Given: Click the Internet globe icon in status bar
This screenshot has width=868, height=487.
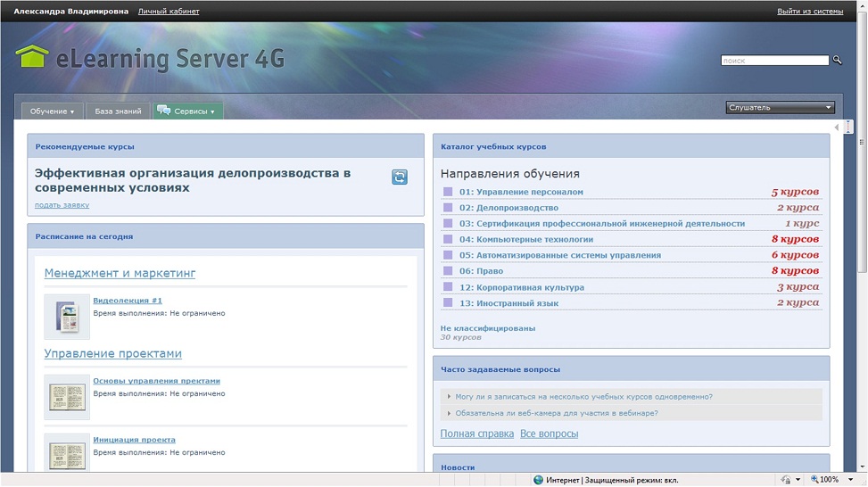Looking at the screenshot, I should tap(538, 480).
